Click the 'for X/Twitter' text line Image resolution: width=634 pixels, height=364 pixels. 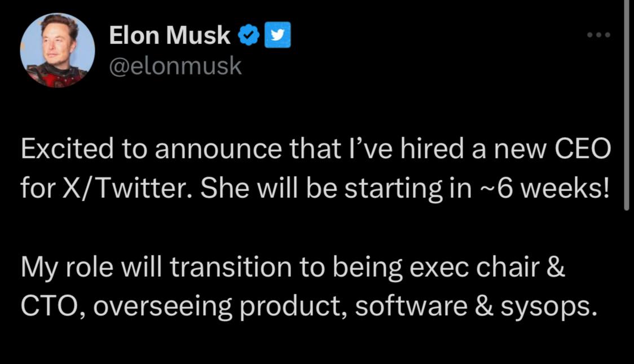point(316,189)
